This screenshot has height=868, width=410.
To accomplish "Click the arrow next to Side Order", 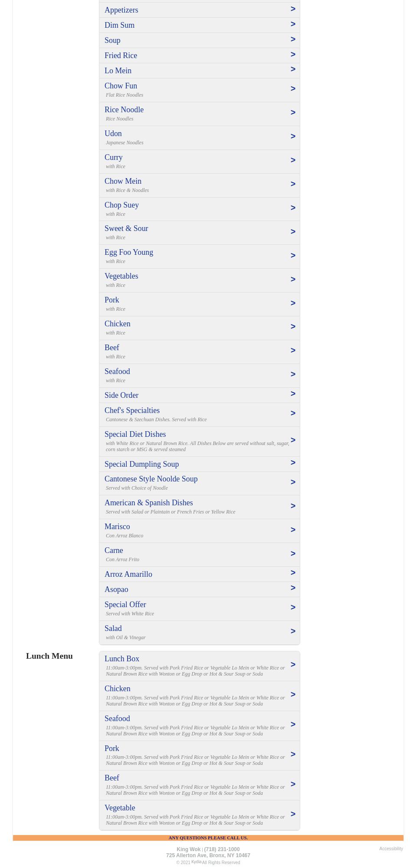I will 293,394.
